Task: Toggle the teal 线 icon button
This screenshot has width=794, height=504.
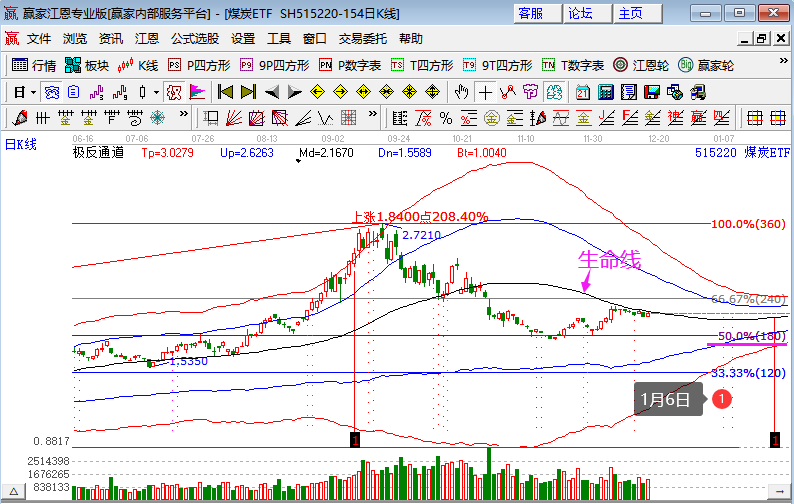Action: [x=554, y=92]
